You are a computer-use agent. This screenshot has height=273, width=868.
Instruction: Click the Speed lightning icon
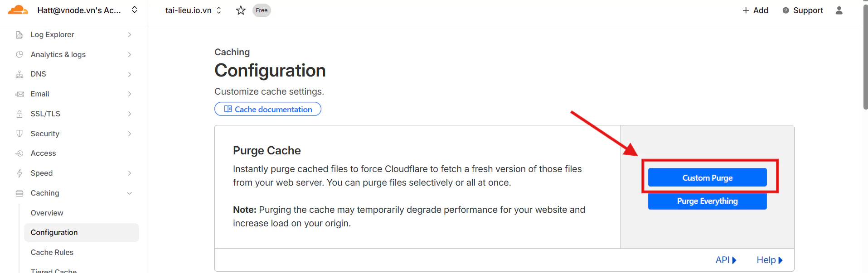(x=19, y=173)
